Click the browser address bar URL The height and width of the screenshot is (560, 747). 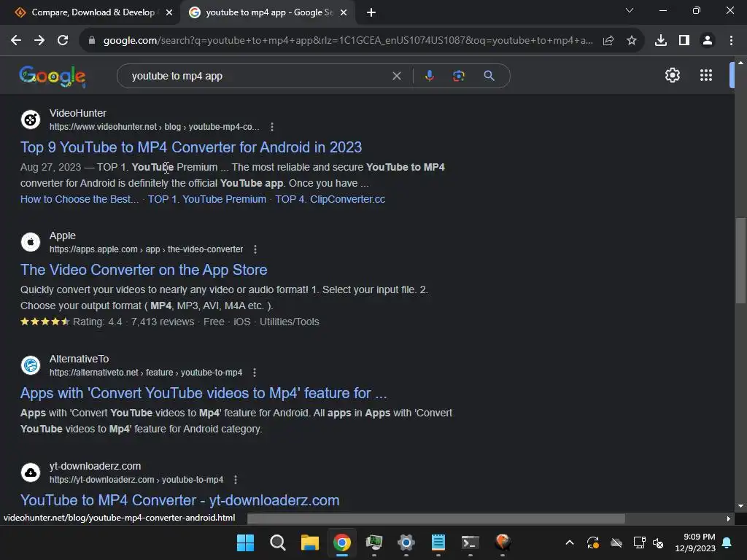click(x=348, y=41)
